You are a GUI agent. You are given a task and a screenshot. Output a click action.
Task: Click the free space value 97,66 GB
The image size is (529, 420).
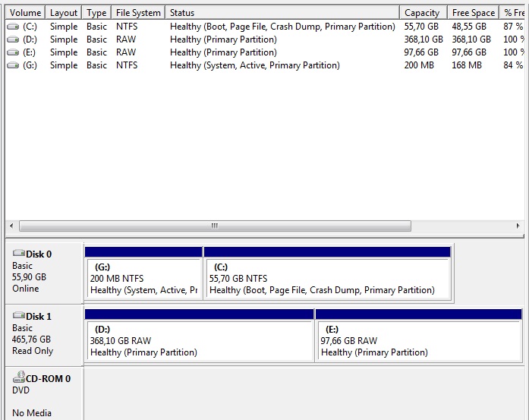[x=469, y=52]
